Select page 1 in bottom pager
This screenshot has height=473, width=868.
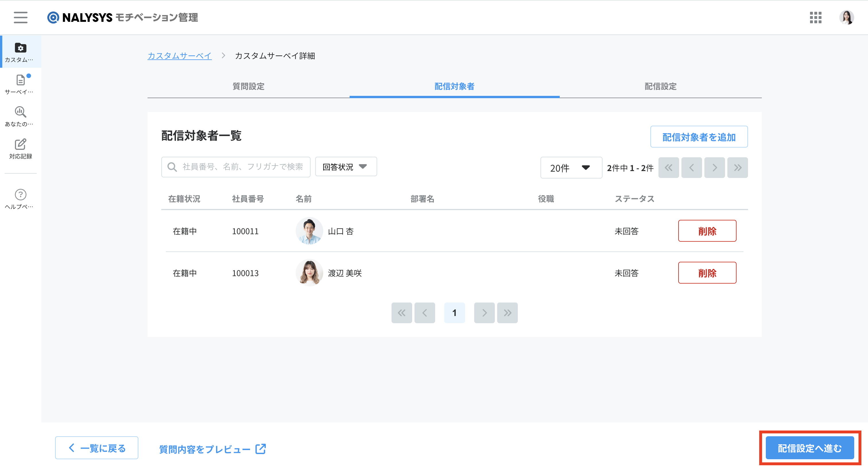tap(454, 313)
